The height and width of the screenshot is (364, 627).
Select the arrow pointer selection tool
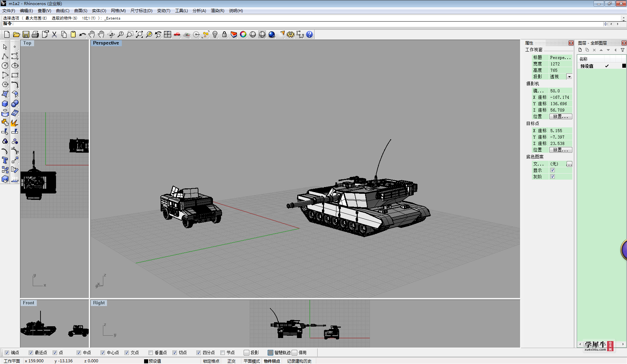pos(5,47)
